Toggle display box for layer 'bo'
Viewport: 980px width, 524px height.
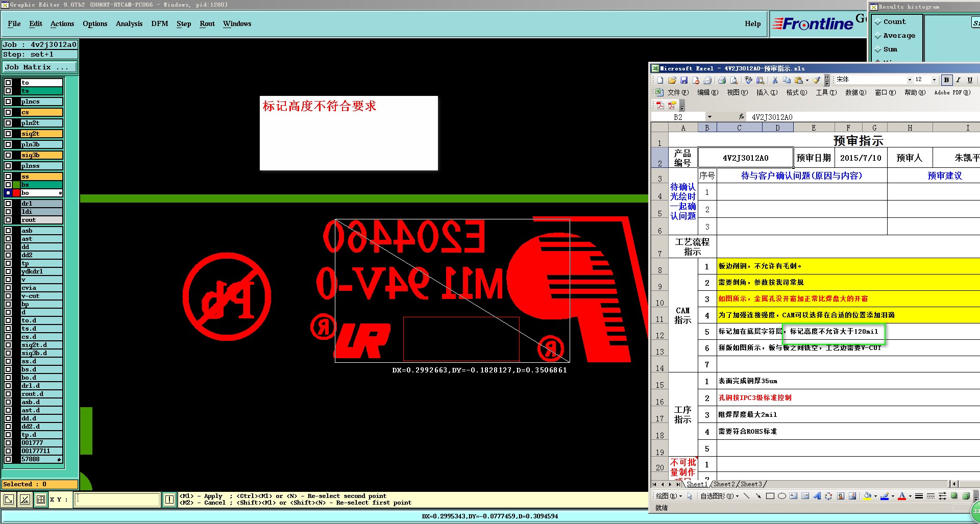(x=8, y=193)
